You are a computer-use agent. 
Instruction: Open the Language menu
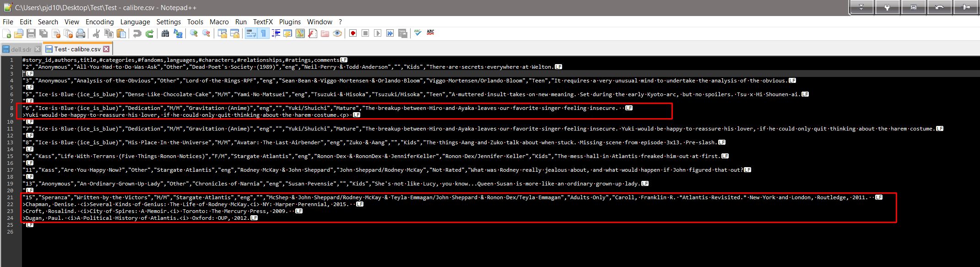tap(135, 22)
